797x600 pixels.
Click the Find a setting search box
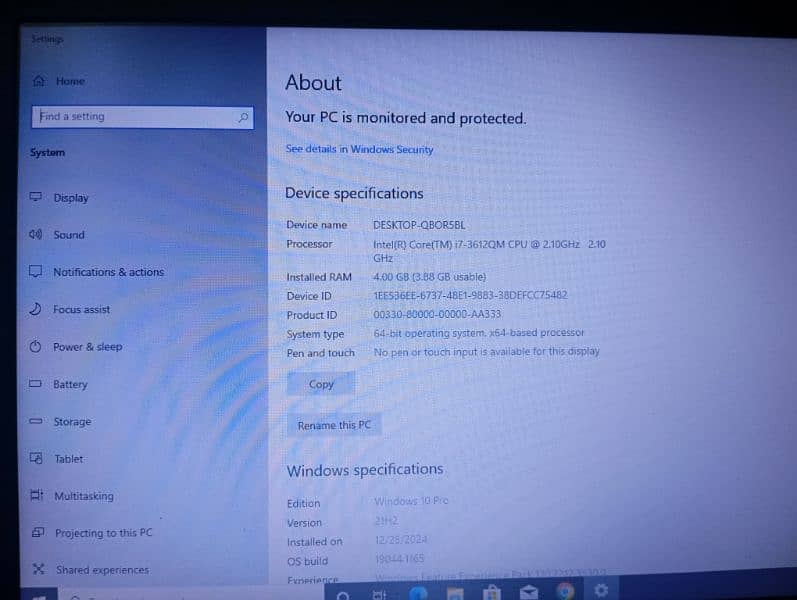pyautogui.click(x=142, y=117)
